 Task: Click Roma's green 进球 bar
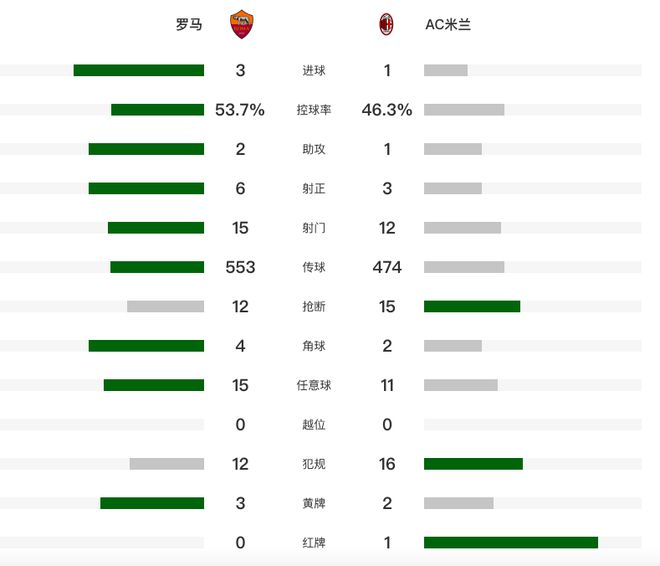click(x=139, y=70)
